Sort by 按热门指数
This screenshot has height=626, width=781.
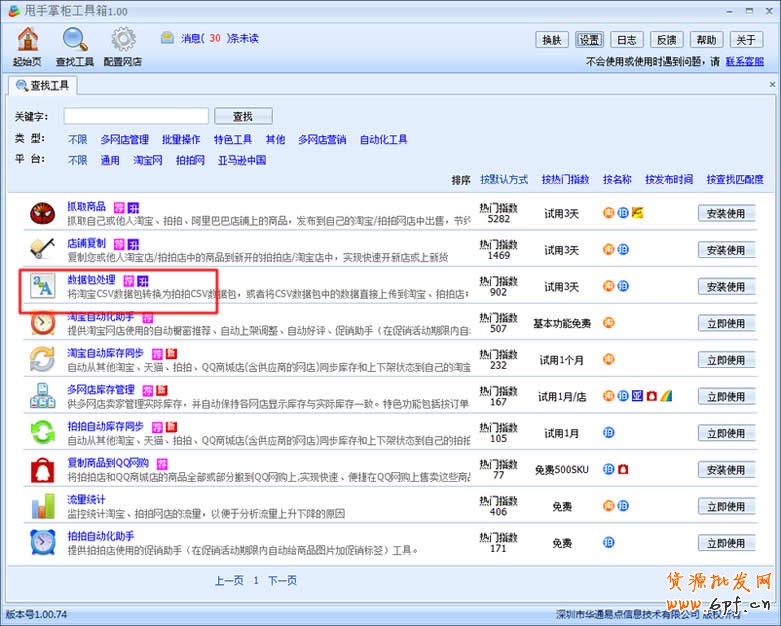click(565, 179)
